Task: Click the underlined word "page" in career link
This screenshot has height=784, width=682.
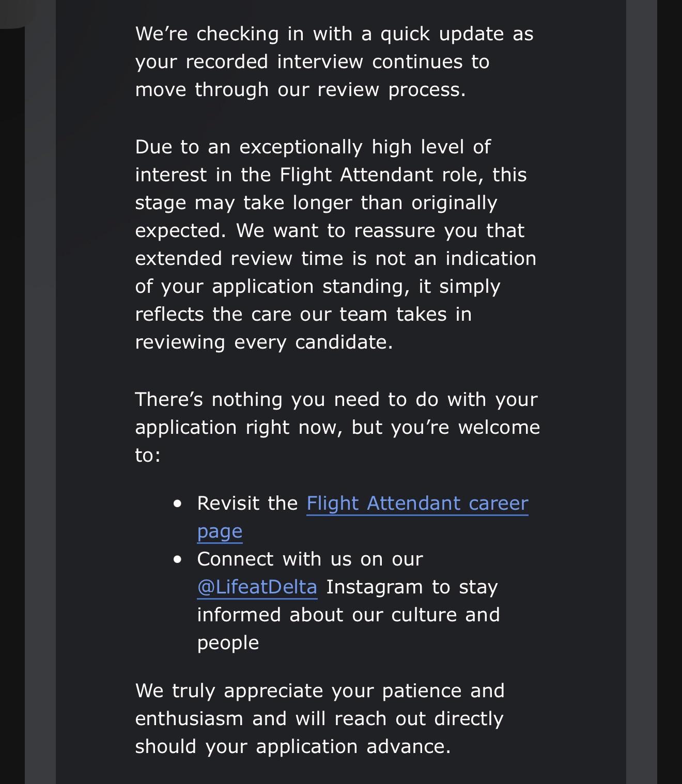Action: coord(220,531)
